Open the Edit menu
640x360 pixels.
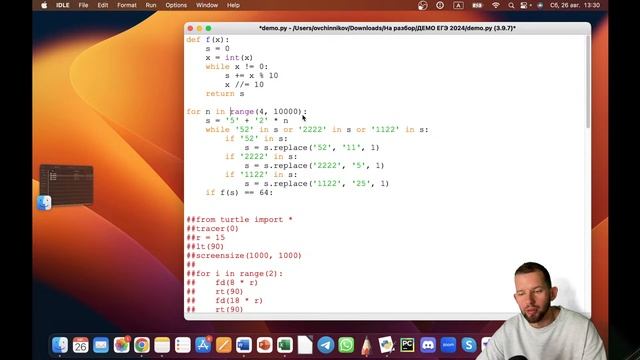[x=103, y=5]
